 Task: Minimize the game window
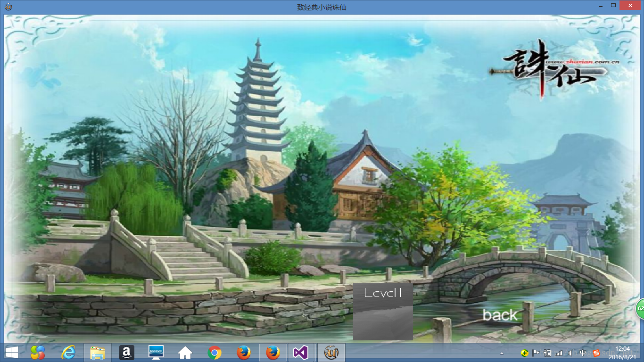click(x=601, y=6)
